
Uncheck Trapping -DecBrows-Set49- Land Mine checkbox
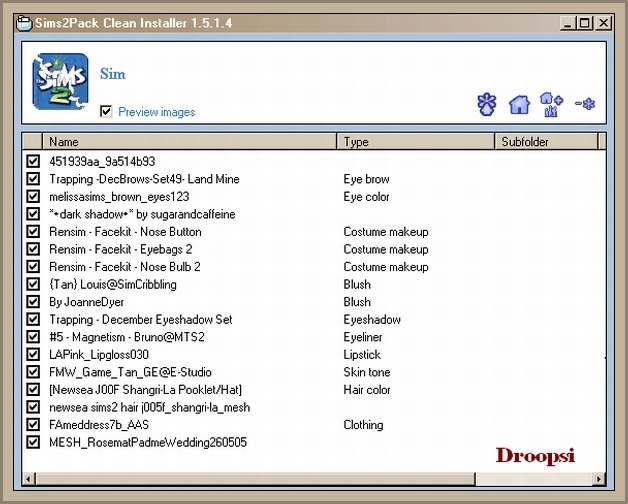click(33, 179)
